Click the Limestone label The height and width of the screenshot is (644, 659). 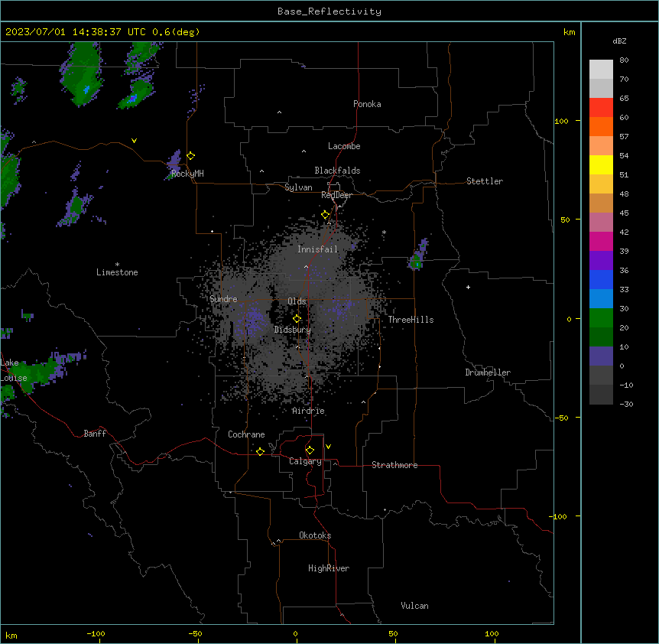point(117,272)
